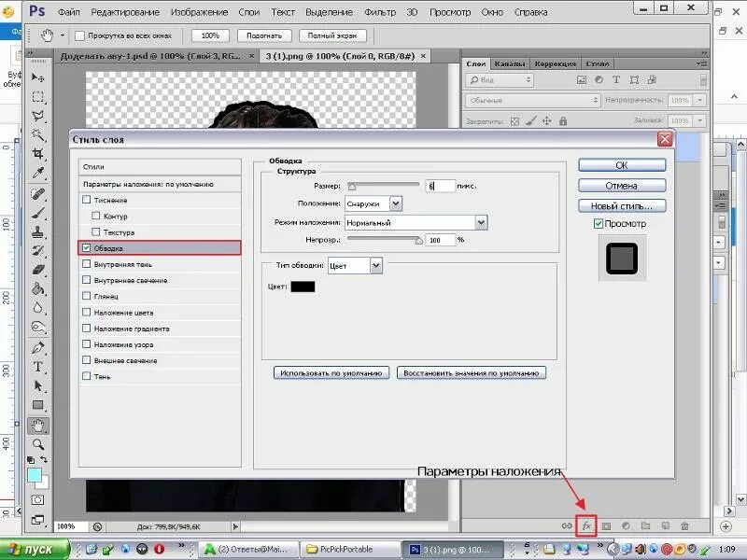Screen dimensions: 747x560
Task: Toggle the Просмотр preview checkbox
Action: tap(599, 223)
